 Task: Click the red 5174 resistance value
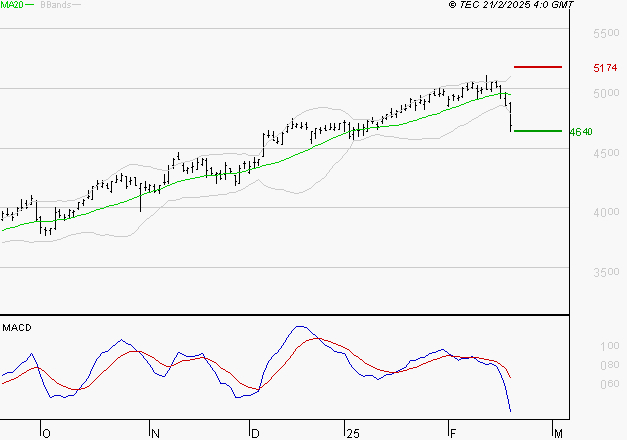(605, 68)
